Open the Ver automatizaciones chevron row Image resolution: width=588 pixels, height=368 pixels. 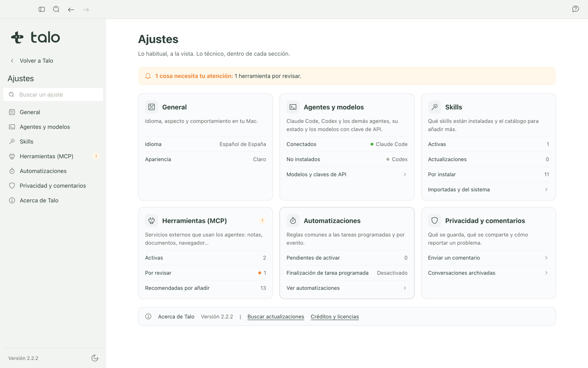pos(347,288)
